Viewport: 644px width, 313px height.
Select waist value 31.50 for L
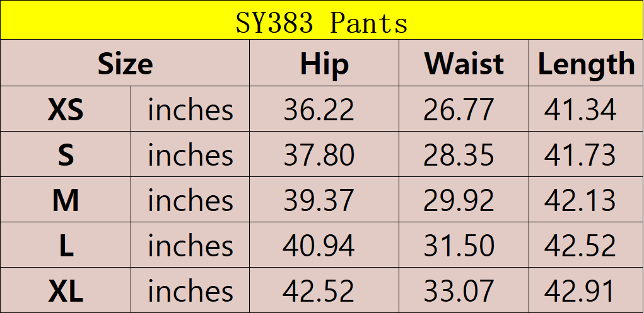[459, 246]
